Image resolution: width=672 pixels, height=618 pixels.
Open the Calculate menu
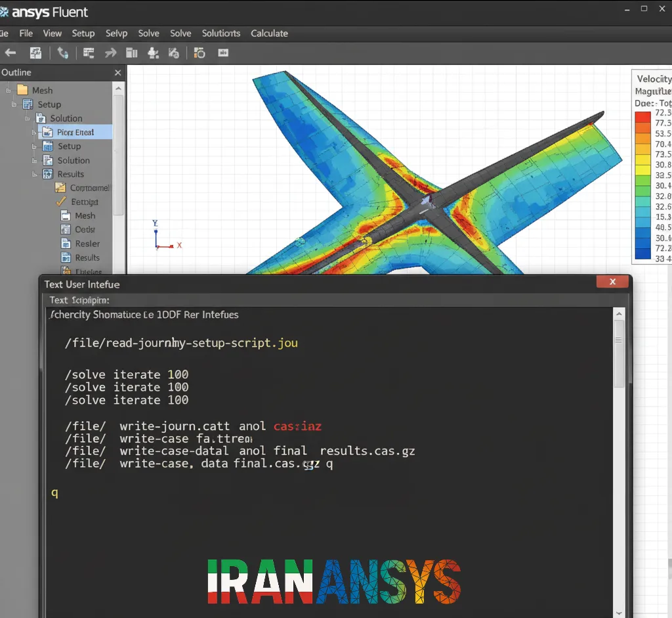click(x=269, y=33)
